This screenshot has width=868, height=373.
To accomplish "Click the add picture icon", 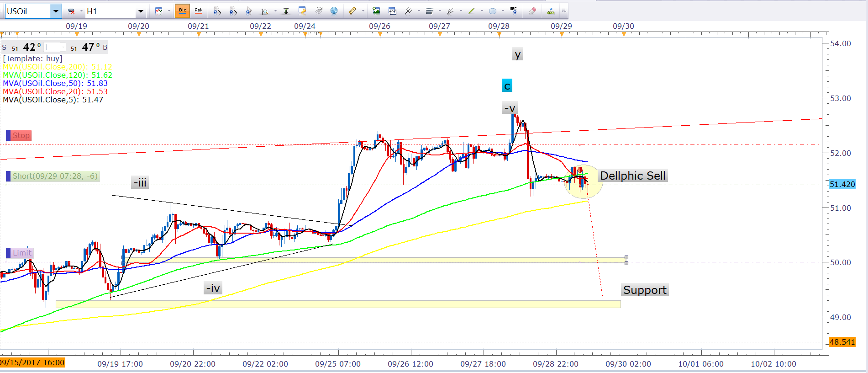I will click(376, 11).
